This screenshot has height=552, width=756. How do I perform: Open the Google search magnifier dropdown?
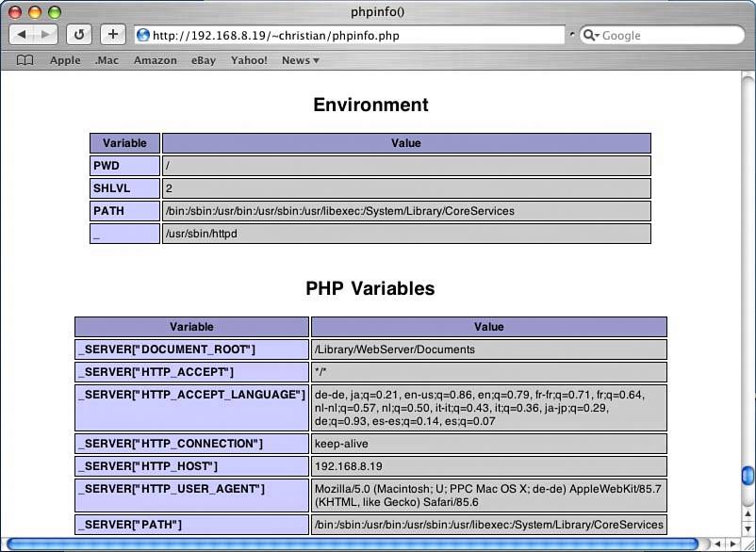click(591, 35)
